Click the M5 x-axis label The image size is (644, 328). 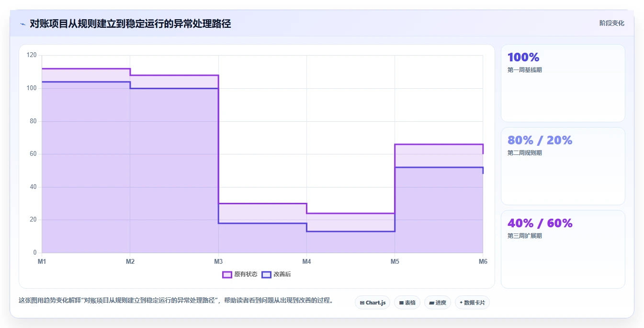(x=395, y=261)
